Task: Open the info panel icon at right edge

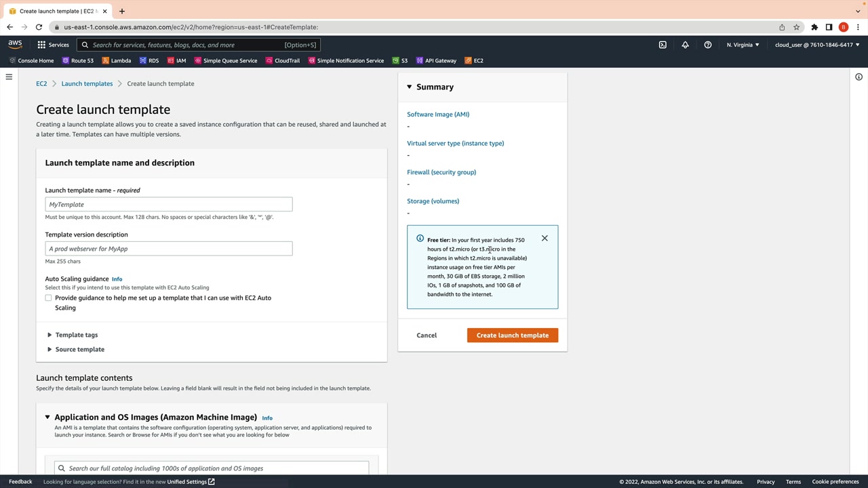Action: pos(859,77)
